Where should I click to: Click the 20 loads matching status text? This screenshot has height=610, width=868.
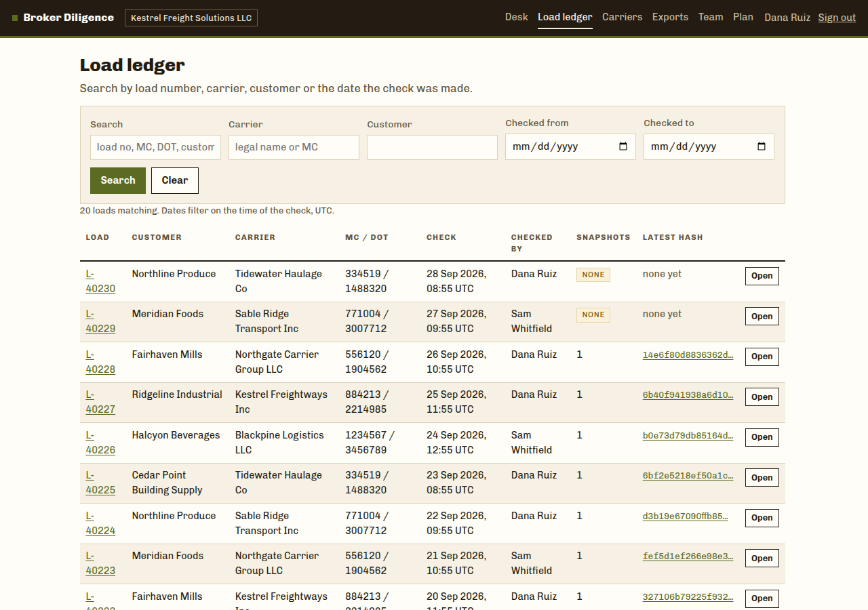tap(207, 211)
